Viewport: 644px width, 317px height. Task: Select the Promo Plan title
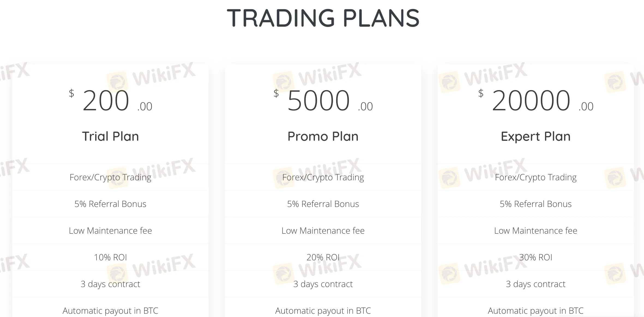(323, 136)
